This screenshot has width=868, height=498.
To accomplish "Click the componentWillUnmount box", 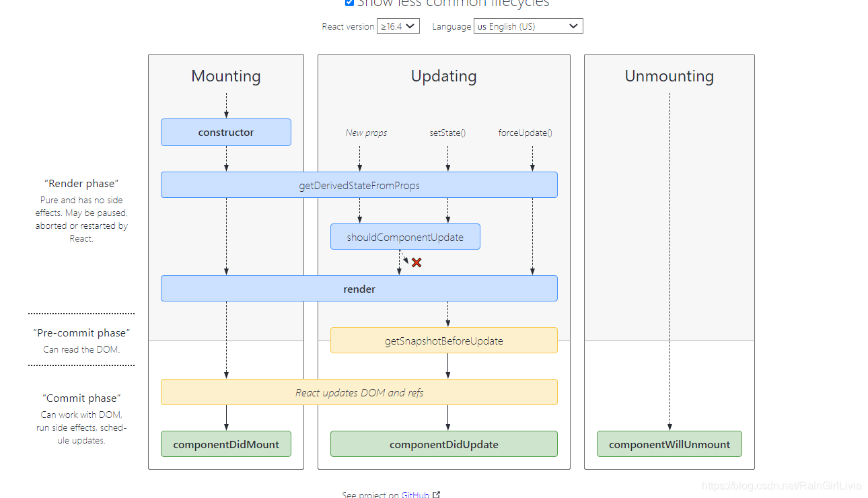I will point(669,444).
